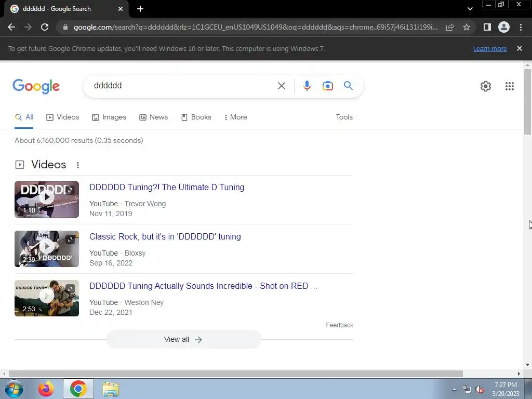The width and height of the screenshot is (532, 399).
Task: Open the Chrome side panel
Action: pyautogui.click(x=487, y=27)
